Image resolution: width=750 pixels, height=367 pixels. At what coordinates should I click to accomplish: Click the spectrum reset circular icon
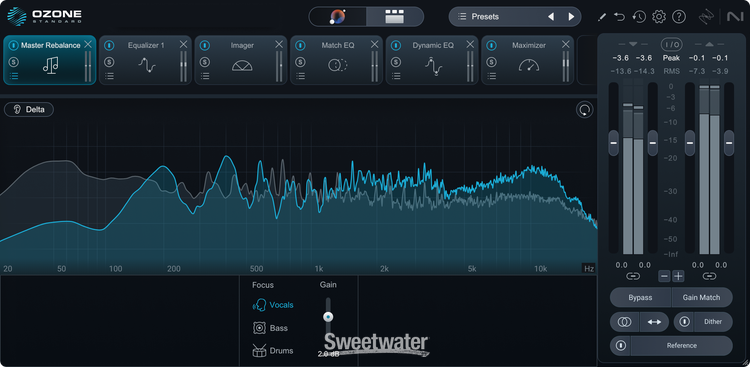[584, 110]
